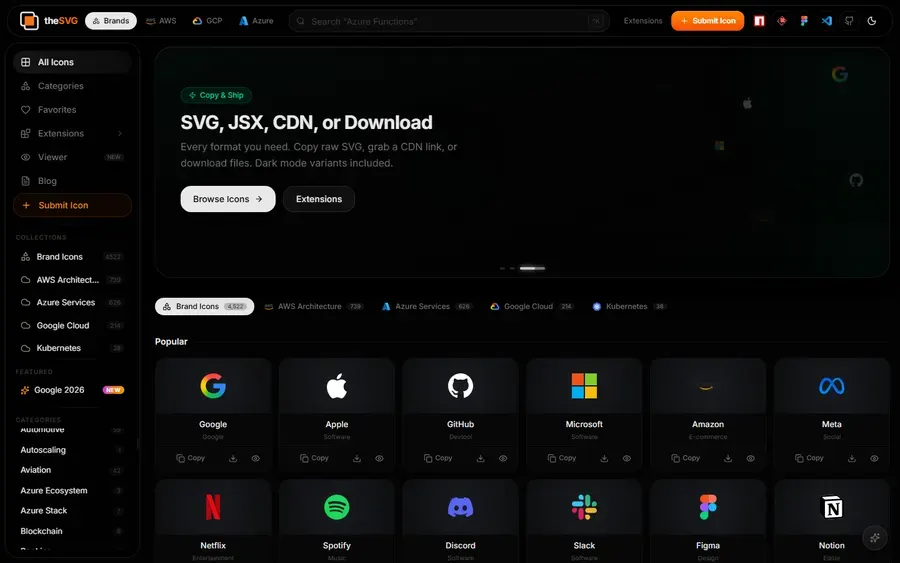Jump to active carousel slide indicator

coord(532,268)
